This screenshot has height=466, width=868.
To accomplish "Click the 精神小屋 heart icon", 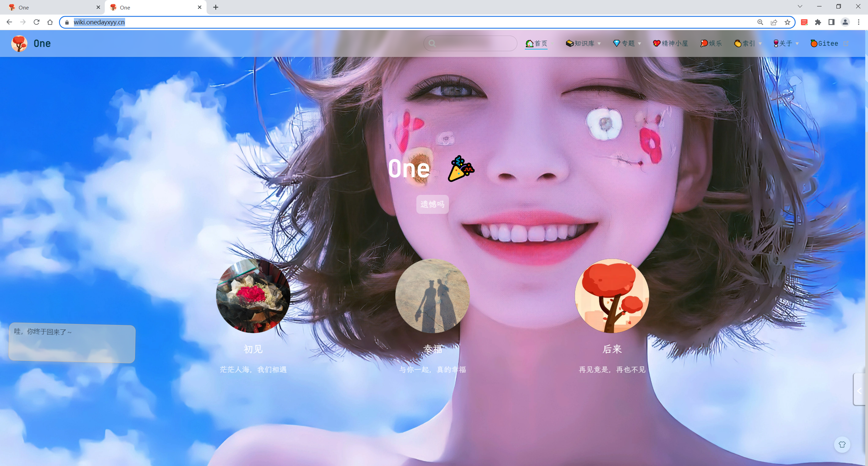I will pyautogui.click(x=657, y=43).
